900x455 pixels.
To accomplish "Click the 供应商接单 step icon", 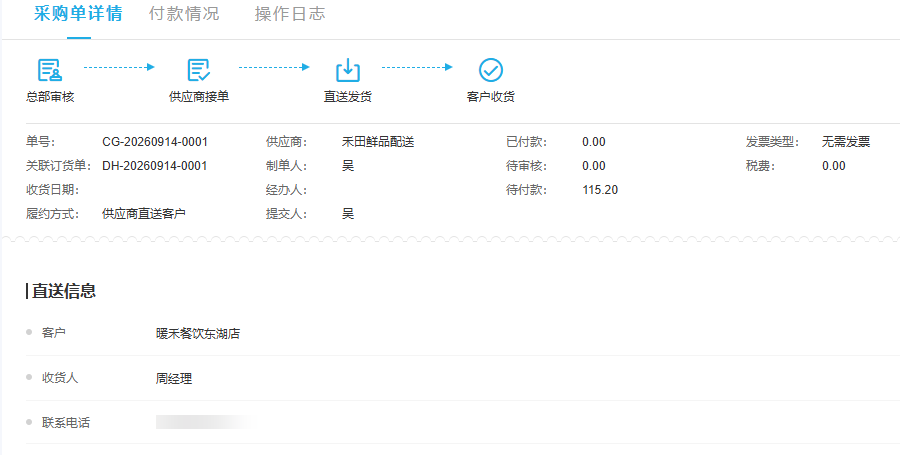I will (199, 70).
